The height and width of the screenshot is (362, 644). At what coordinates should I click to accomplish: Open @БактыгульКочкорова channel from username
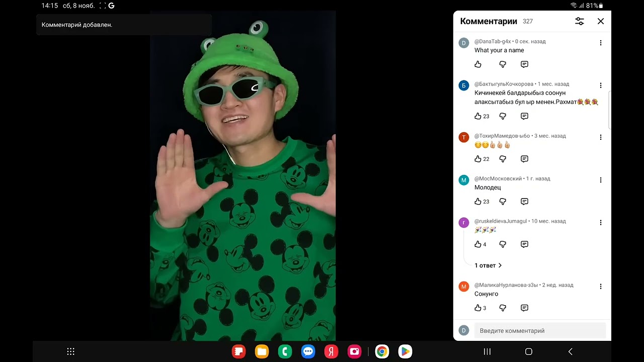[x=504, y=84]
